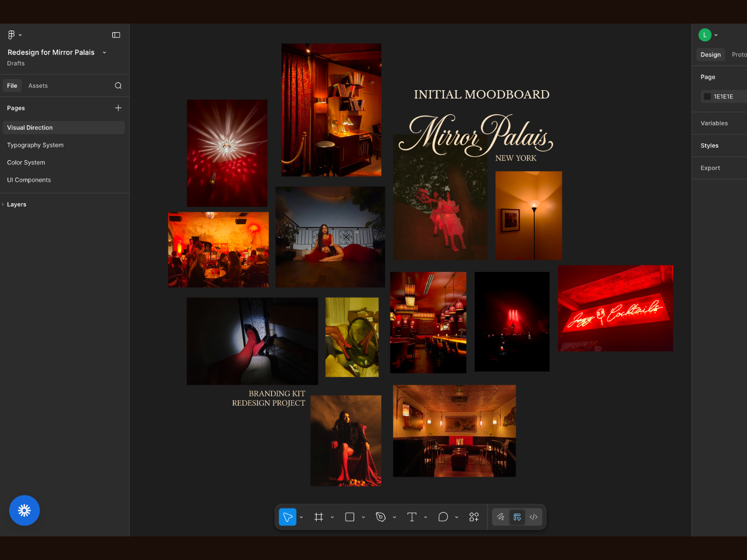This screenshot has width=747, height=560.
Task: Open file title dropdown chevron
Action: pyautogui.click(x=104, y=53)
